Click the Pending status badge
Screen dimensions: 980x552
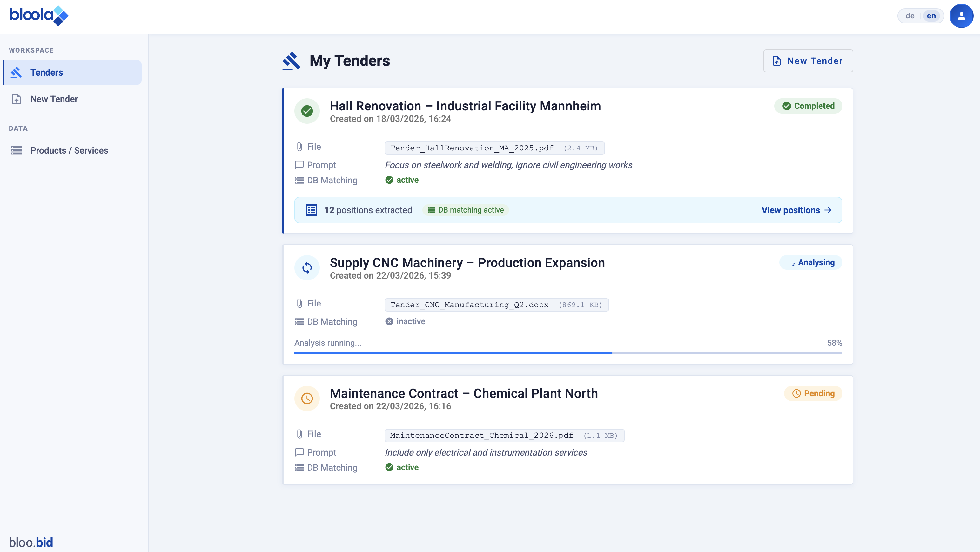click(813, 393)
